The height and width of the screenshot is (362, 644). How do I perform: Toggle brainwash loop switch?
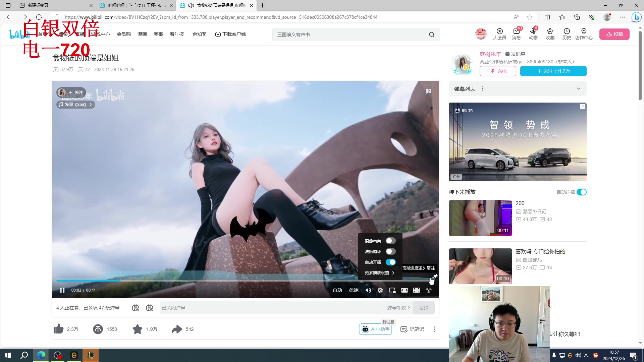pyautogui.click(x=390, y=251)
